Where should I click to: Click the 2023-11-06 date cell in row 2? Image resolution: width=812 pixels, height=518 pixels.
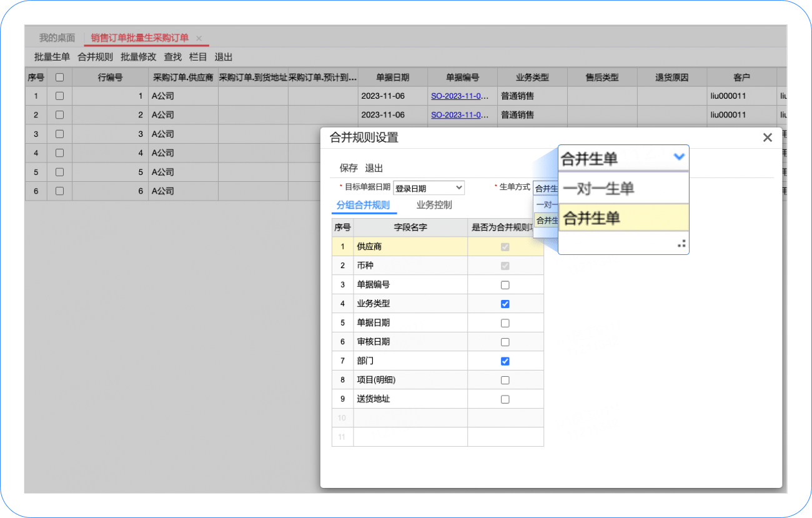(393, 115)
